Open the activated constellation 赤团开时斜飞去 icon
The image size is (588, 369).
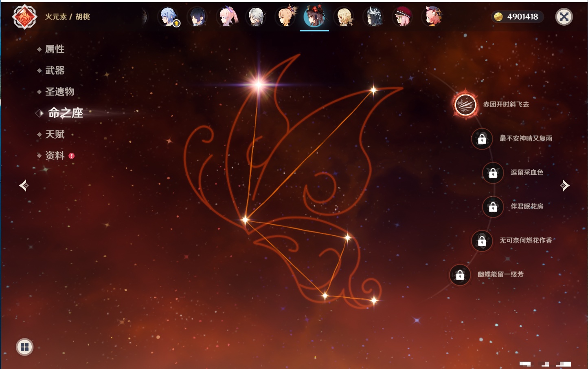click(465, 105)
